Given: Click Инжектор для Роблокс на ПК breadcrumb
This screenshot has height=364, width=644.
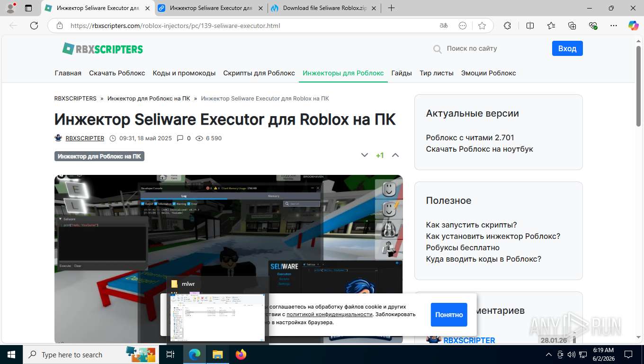Looking at the screenshot, I should pyautogui.click(x=149, y=99).
